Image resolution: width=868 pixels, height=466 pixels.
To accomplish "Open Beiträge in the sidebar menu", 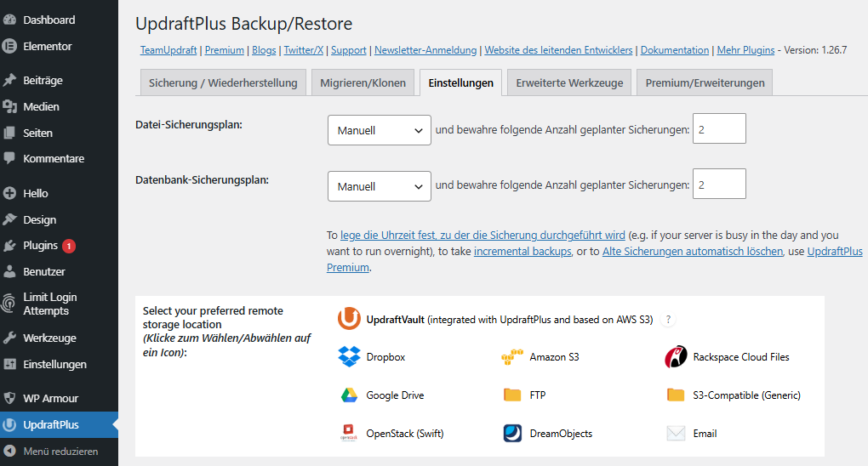I will (x=59, y=80).
